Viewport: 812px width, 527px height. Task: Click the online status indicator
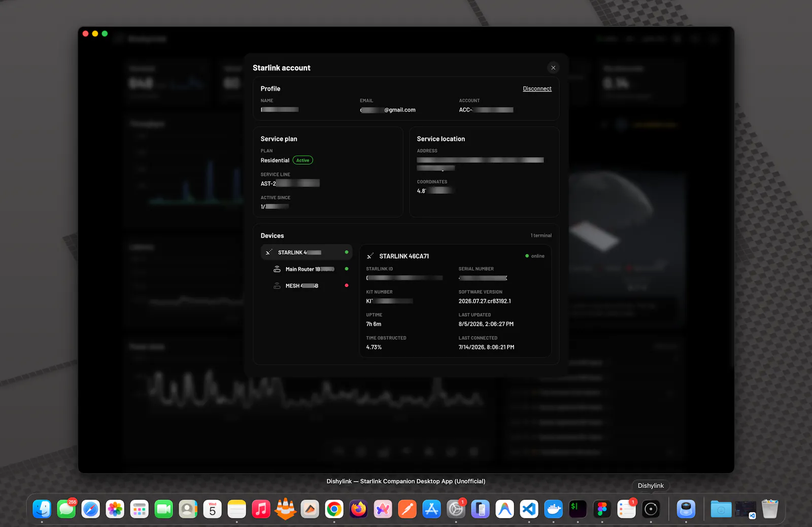(x=535, y=256)
